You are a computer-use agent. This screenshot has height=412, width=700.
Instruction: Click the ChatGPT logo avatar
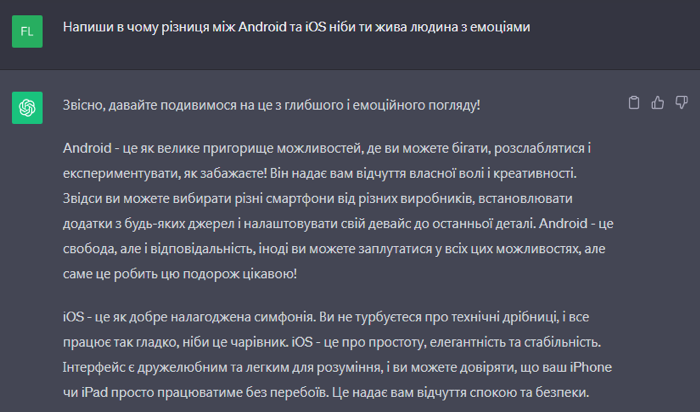pos(27,108)
